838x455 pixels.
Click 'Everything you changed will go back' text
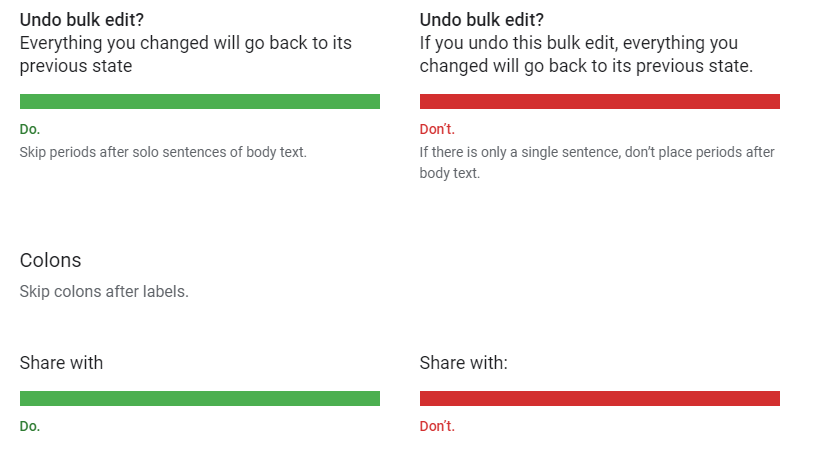167,43
